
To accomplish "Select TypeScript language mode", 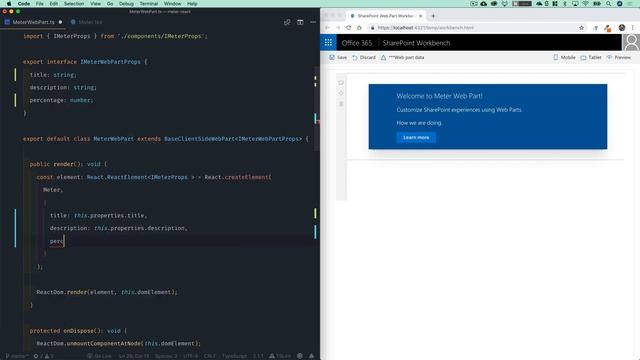I will coord(234,356).
